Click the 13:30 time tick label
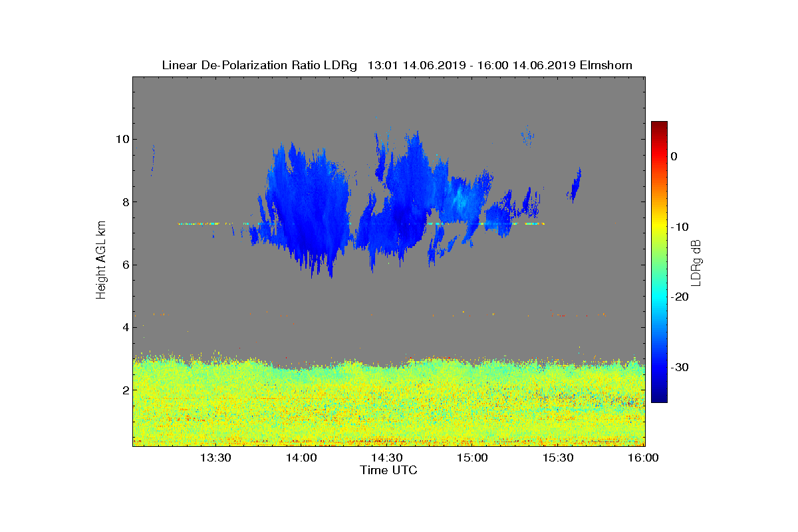The width and height of the screenshot is (798, 532). pos(215,458)
